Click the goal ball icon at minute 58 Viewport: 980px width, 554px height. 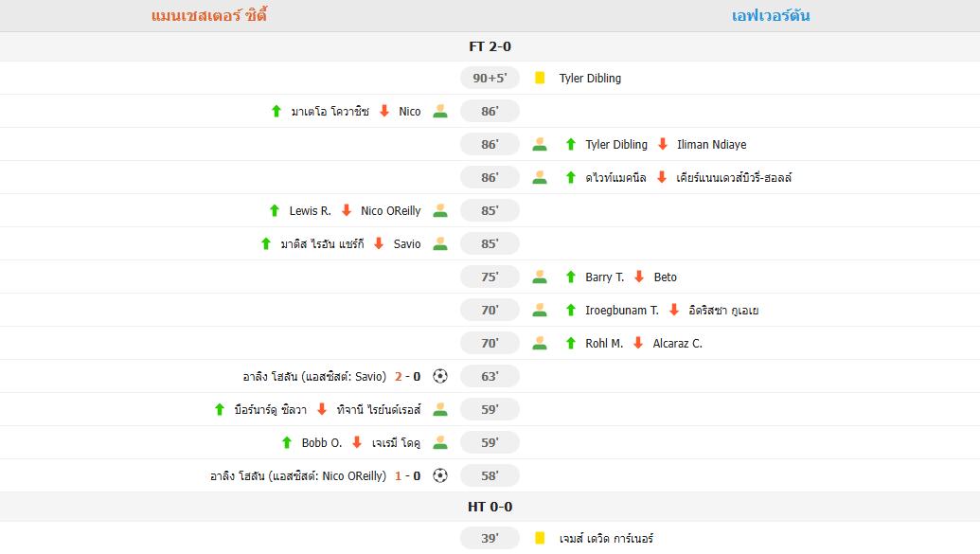pos(439,475)
